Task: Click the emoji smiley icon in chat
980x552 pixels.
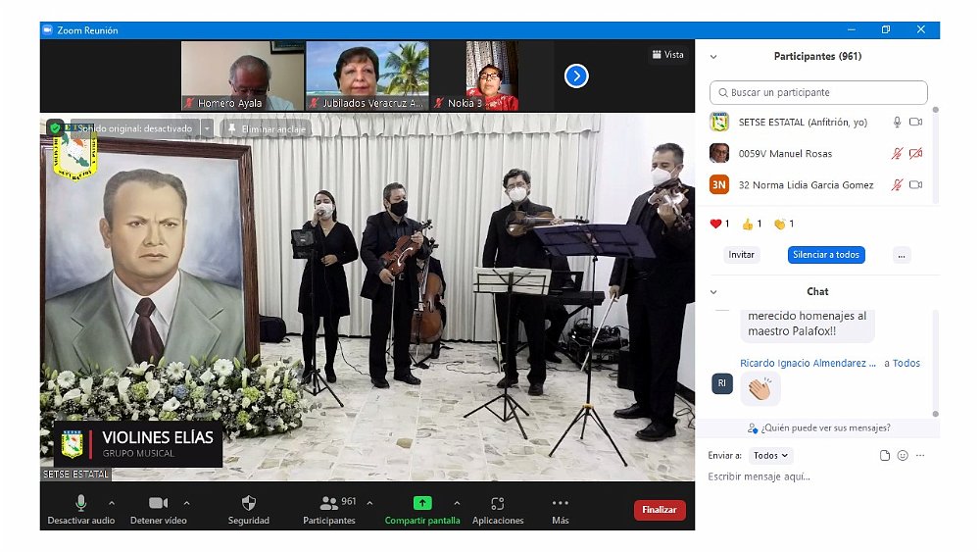Action: tap(903, 456)
